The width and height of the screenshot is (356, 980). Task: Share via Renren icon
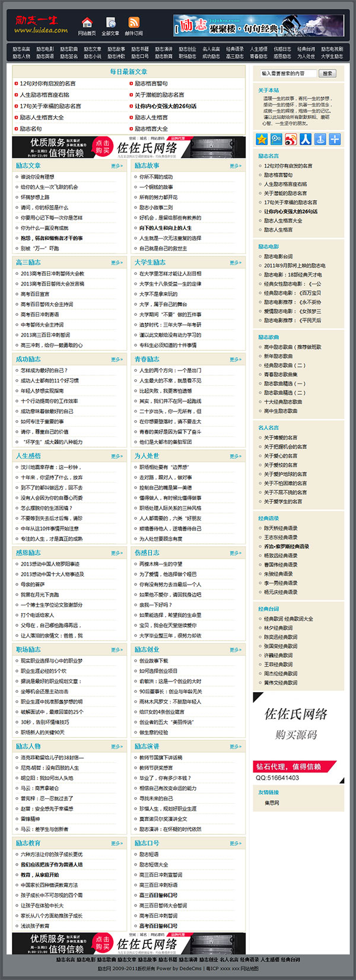(306, 139)
